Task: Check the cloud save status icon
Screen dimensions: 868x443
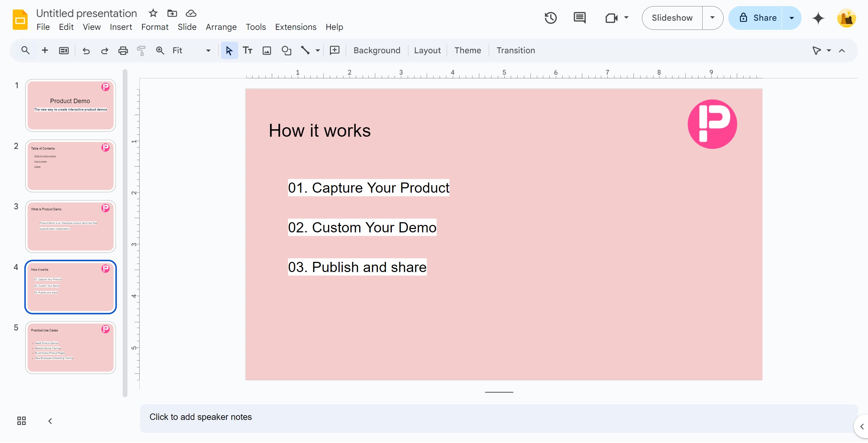Action: pyautogui.click(x=191, y=13)
